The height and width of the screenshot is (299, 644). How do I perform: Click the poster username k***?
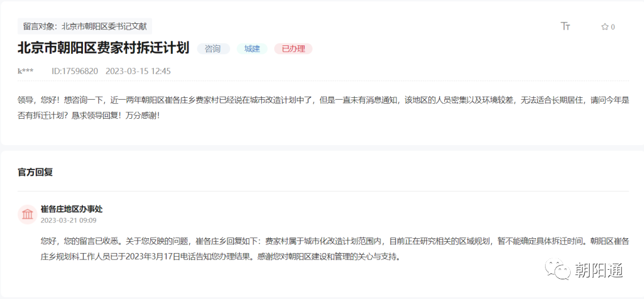pos(26,71)
